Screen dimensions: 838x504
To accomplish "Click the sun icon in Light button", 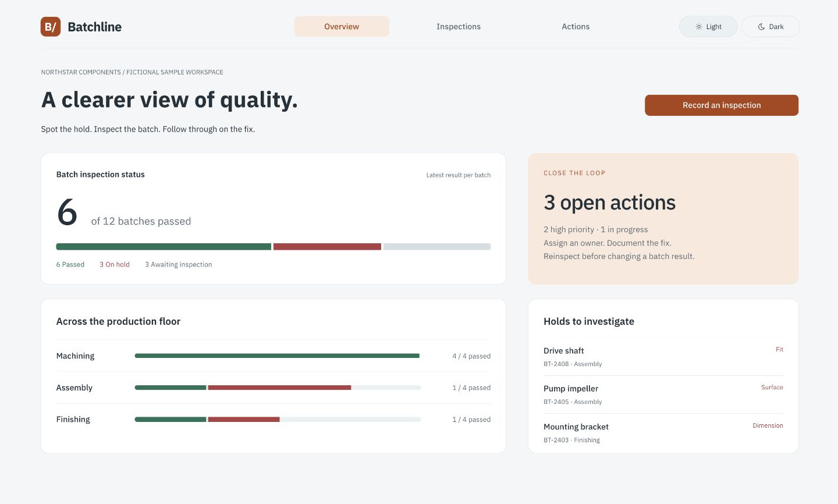I will (698, 27).
